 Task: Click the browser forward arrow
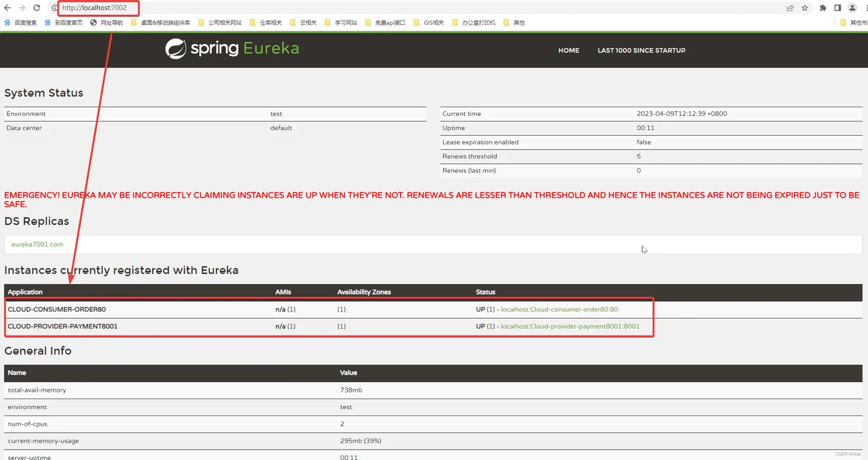(x=22, y=8)
